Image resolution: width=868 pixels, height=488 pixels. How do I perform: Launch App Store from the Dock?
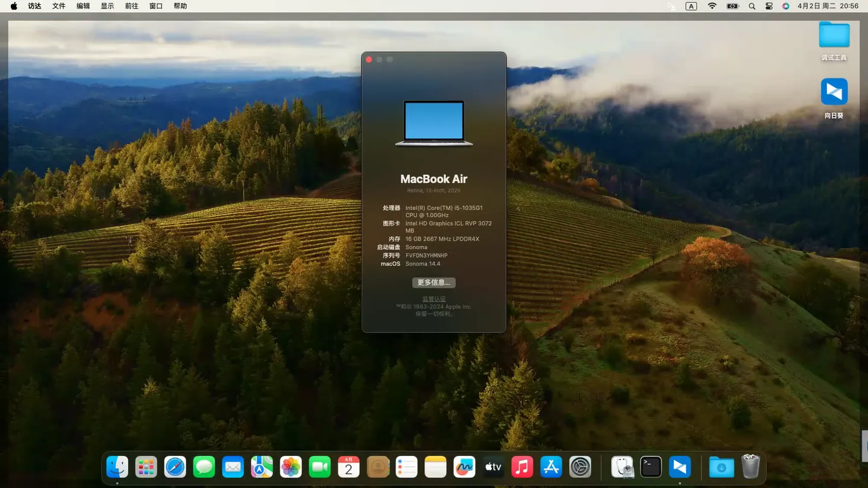551,467
